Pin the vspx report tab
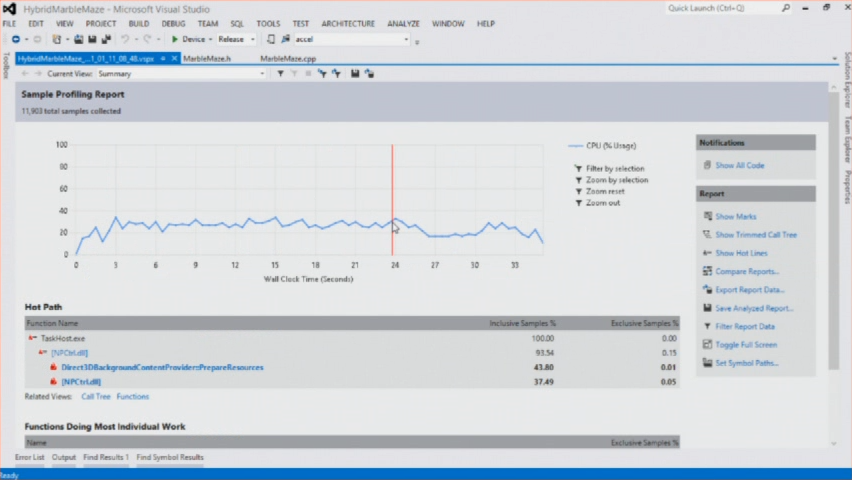Image resolution: width=852 pixels, height=480 pixels. [x=163, y=59]
